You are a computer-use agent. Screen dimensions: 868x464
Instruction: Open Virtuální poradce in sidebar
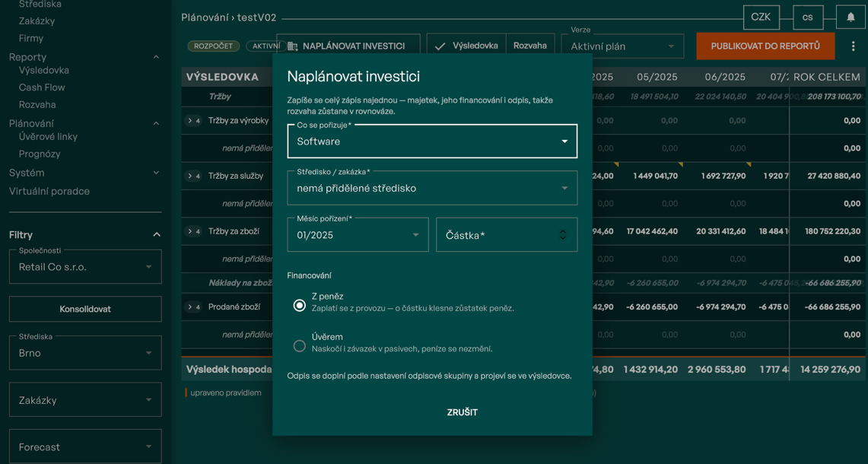coord(49,191)
